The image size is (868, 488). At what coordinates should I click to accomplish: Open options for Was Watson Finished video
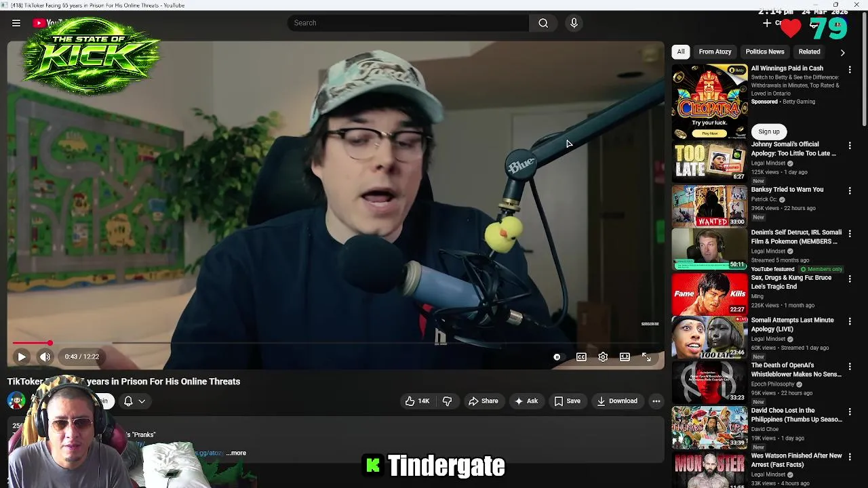coord(849,457)
